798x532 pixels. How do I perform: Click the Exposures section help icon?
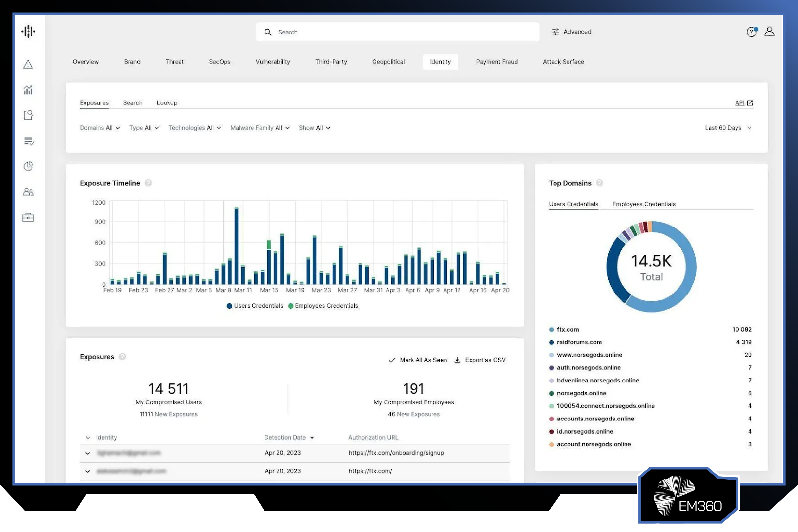[122, 357]
